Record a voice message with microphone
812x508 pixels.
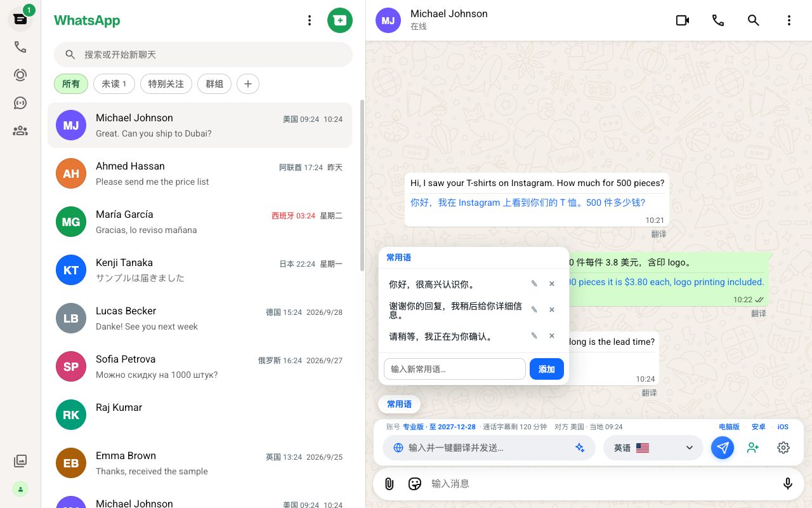click(788, 484)
